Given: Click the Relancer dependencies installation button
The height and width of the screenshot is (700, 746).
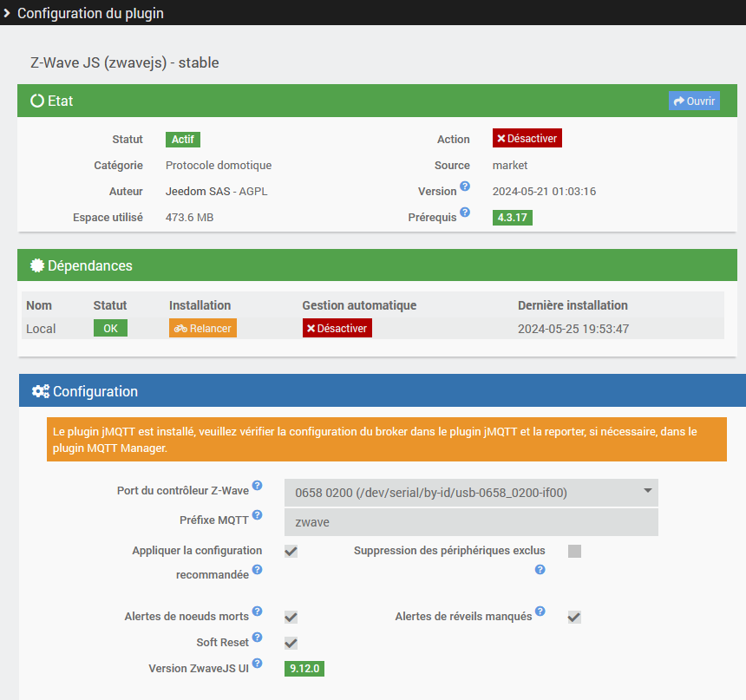Looking at the screenshot, I should 203,329.
